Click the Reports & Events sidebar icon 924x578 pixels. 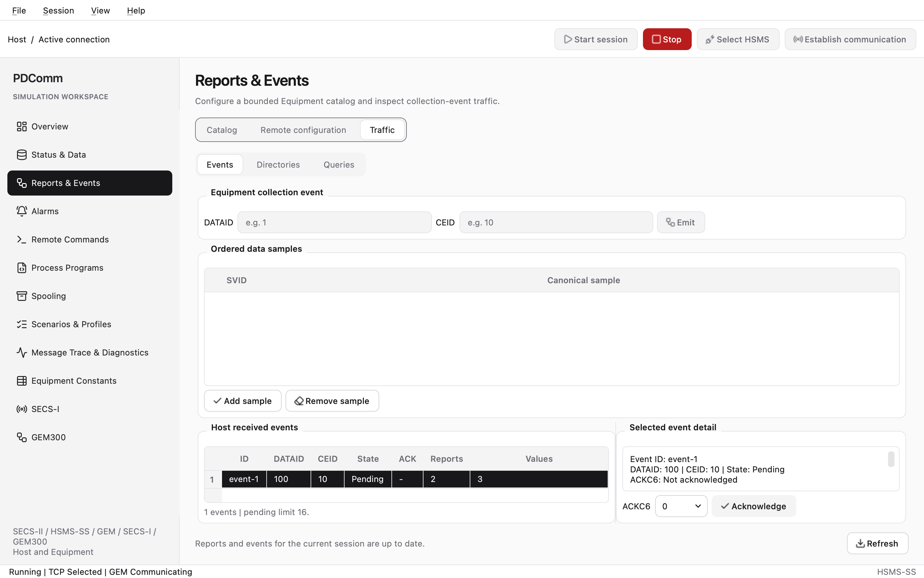tap(22, 183)
